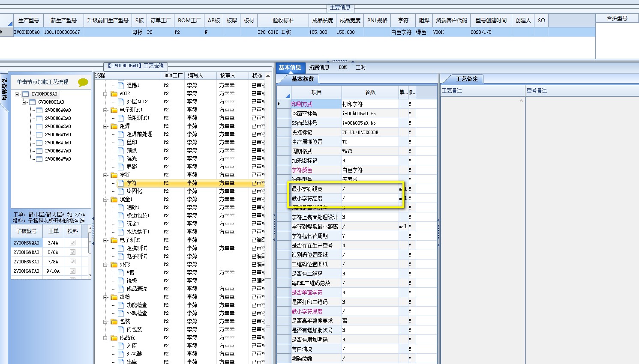This screenshot has height=364, width=639.
Task: Open the BOM tab
Action: point(343,67)
